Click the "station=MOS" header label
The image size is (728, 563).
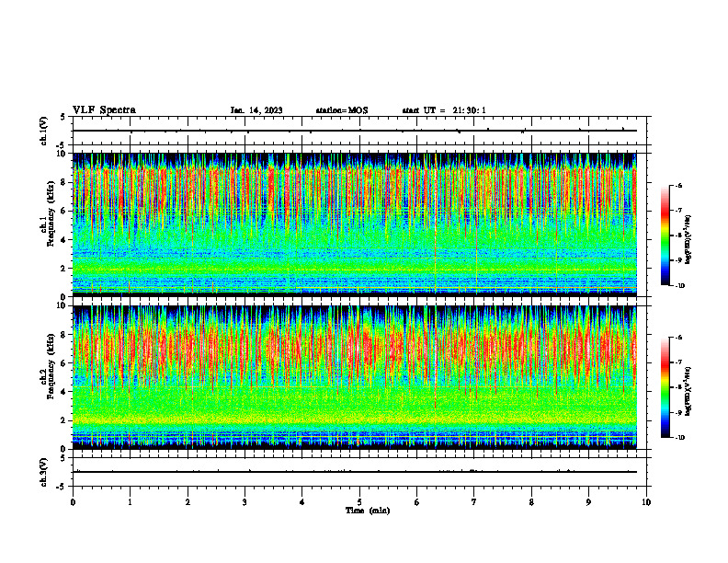(x=342, y=110)
